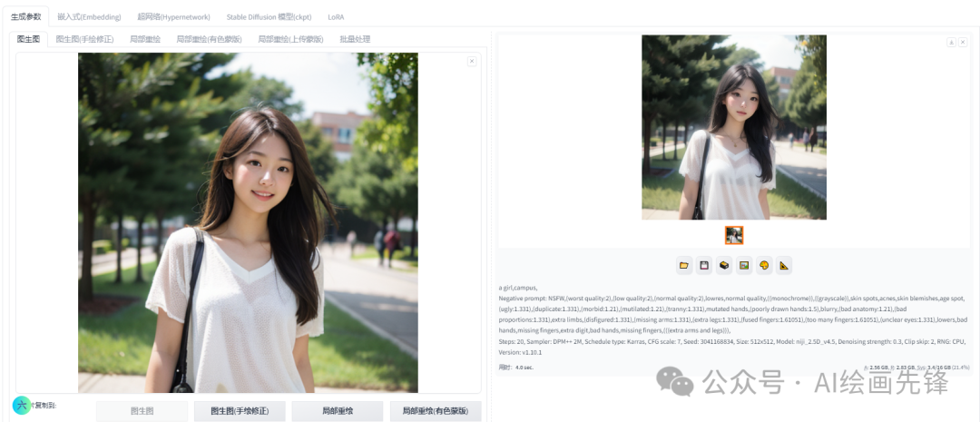The width and height of the screenshot is (980, 422).
Task: Click the greyed-out 图生图 copy button
Action: coord(142,411)
